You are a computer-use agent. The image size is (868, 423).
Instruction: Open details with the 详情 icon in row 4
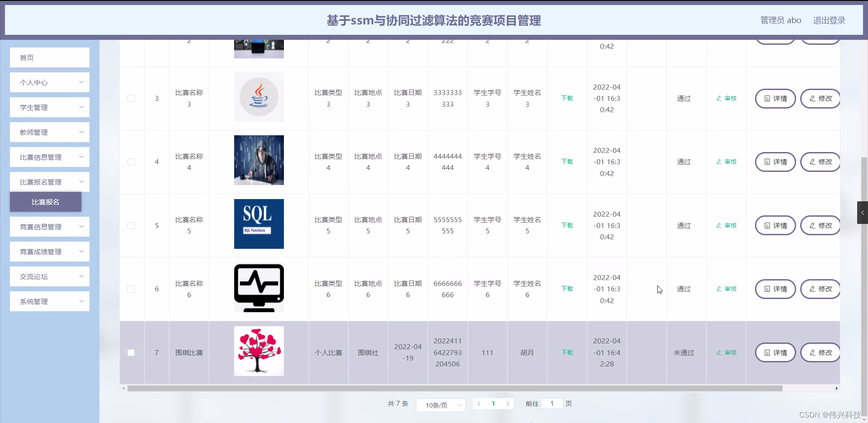tap(775, 162)
